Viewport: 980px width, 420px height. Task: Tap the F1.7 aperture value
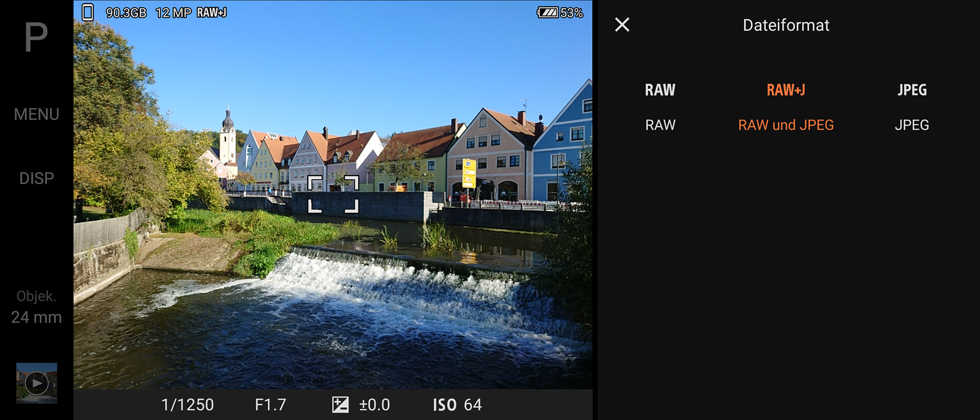point(270,405)
